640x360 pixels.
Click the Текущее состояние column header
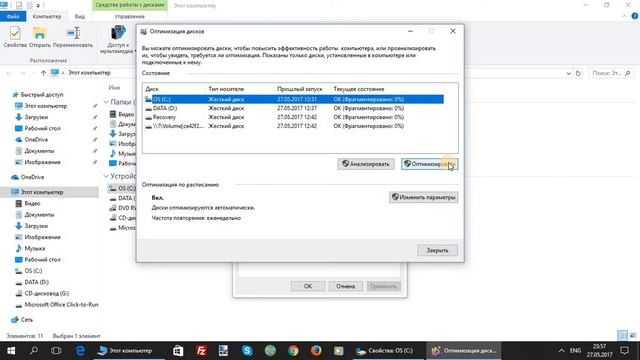[x=359, y=89]
